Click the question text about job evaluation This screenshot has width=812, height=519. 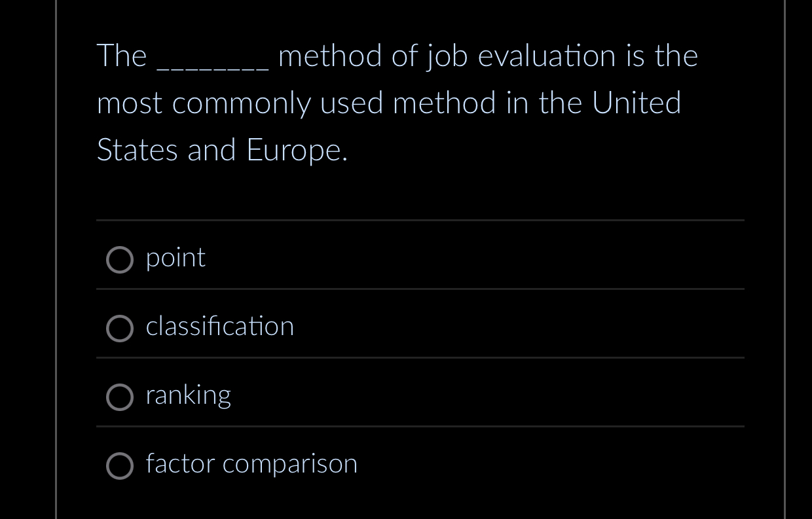click(x=393, y=102)
